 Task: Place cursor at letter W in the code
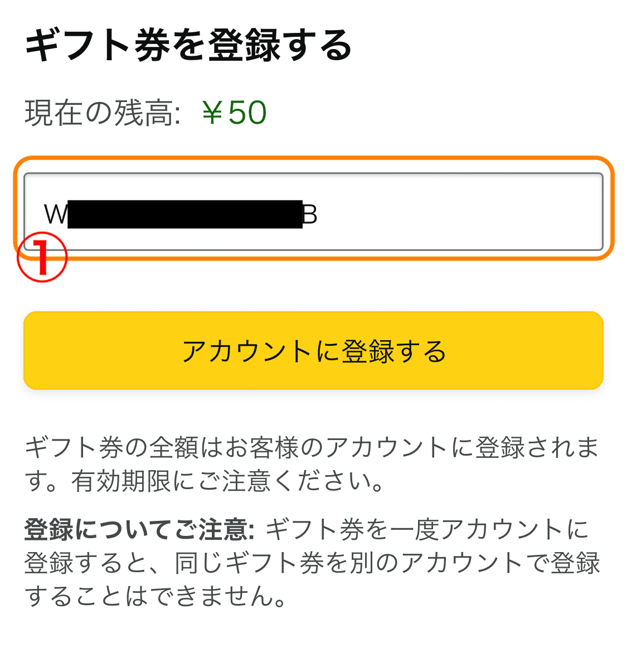(56, 214)
